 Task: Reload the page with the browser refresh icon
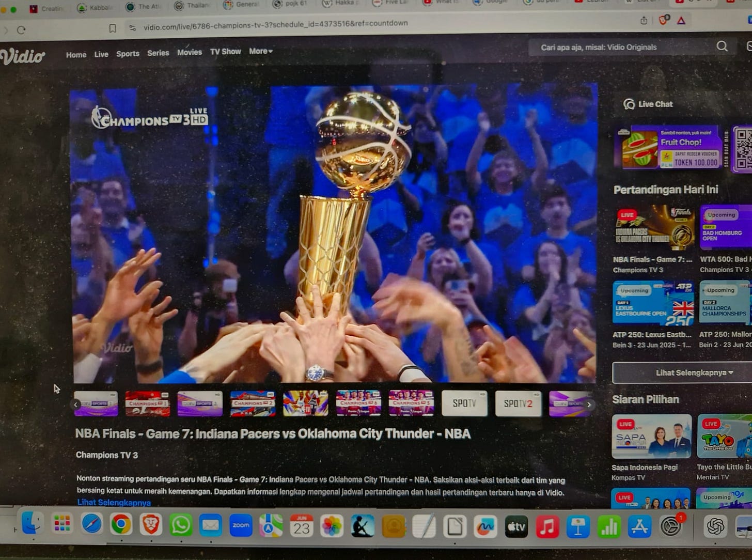(21, 30)
